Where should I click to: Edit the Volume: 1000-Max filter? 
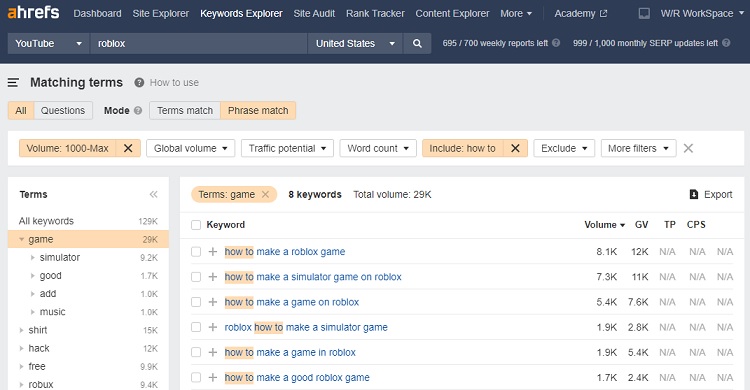tap(68, 148)
